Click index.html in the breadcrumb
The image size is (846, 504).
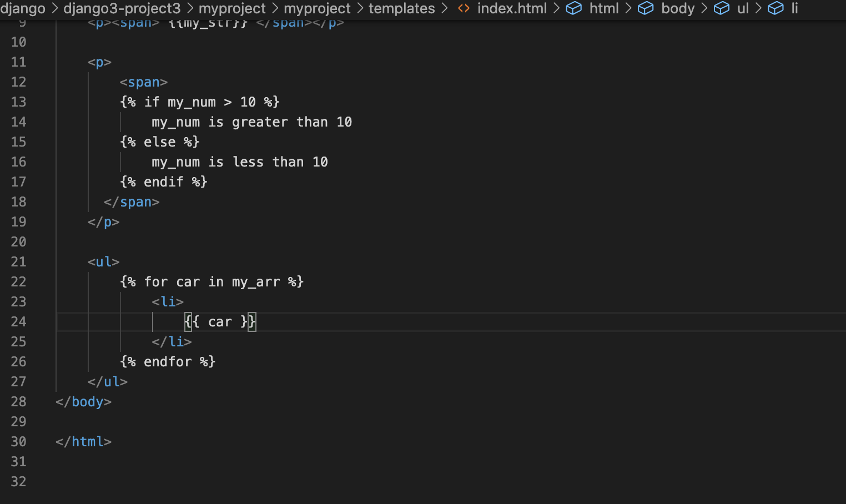click(x=512, y=8)
